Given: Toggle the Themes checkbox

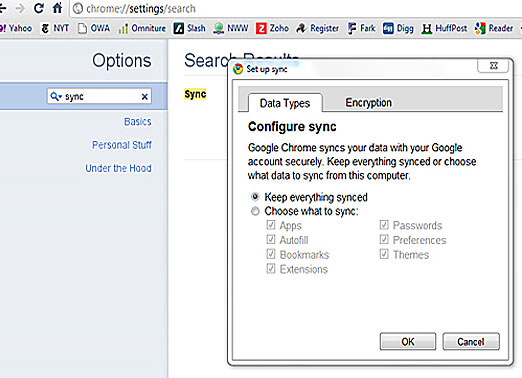Looking at the screenshot, I should [x=384, y=254].
